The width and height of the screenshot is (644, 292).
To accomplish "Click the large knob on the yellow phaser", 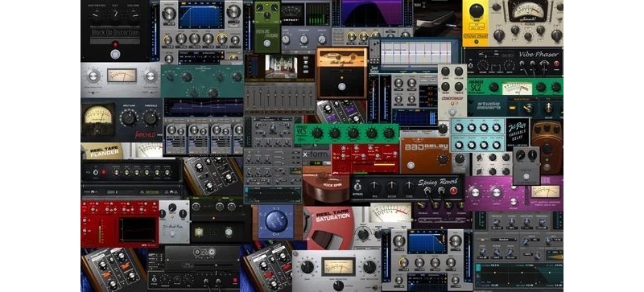I will coord(477,10).
